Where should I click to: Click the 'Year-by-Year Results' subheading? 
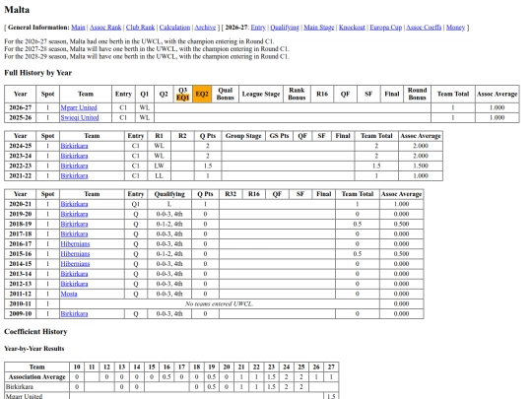(33, 349)
